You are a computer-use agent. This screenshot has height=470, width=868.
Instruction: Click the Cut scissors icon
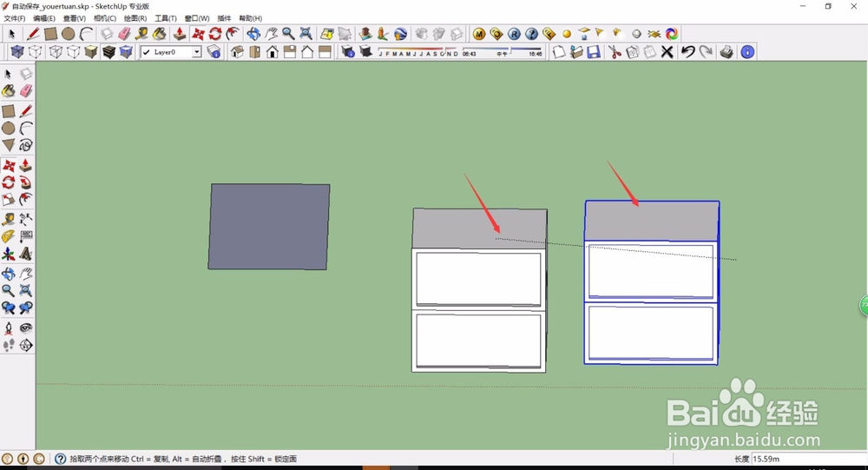tap(615, 52)
